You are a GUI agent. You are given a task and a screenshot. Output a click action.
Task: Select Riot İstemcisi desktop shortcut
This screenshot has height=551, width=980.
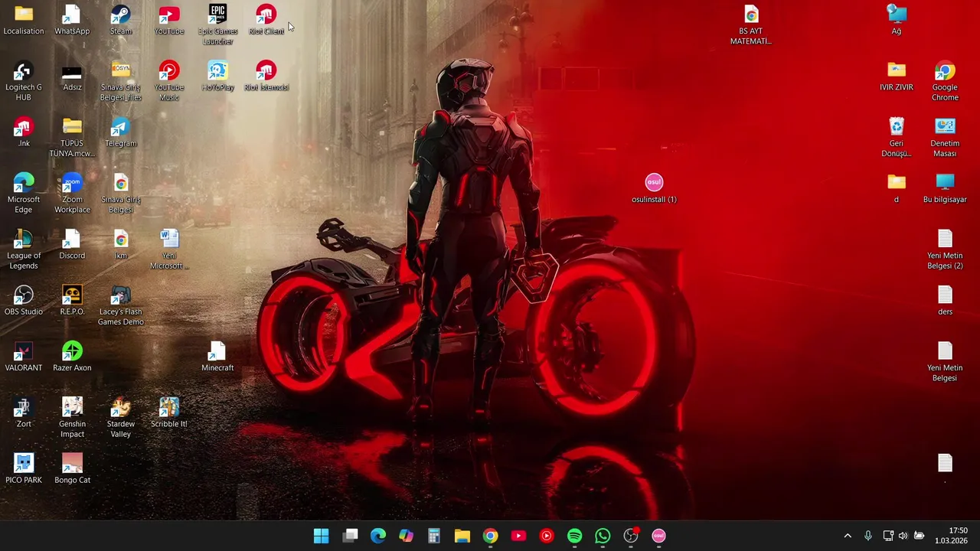(266, 77)
